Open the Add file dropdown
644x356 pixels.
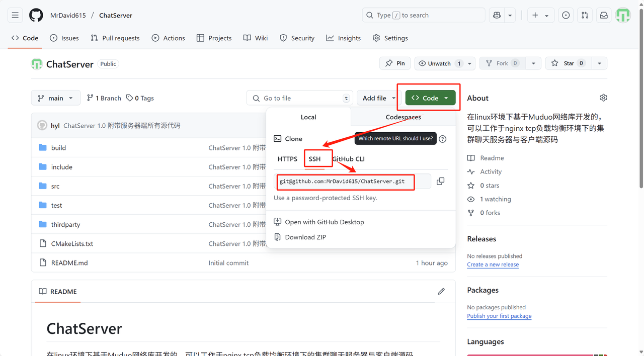click(x=380, y=98)
